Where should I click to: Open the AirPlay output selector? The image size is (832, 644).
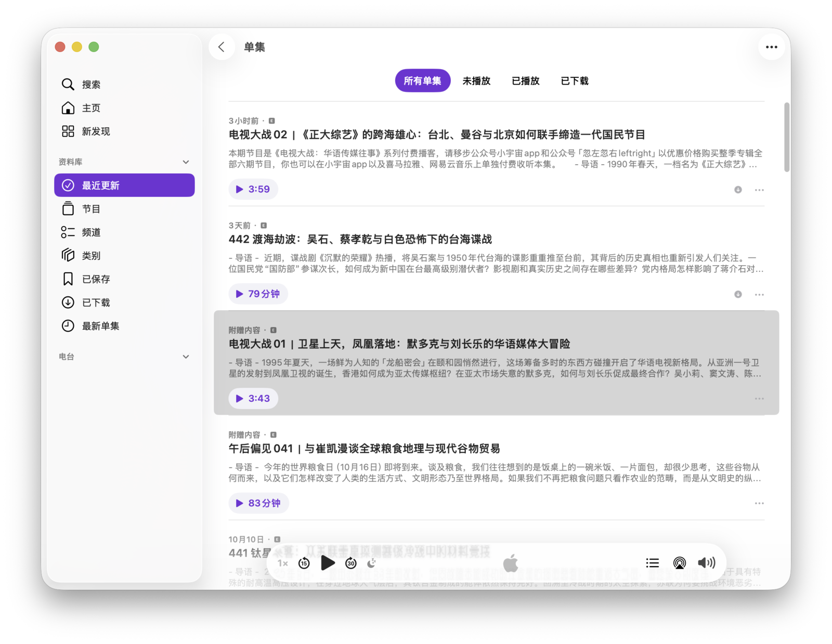679,563
